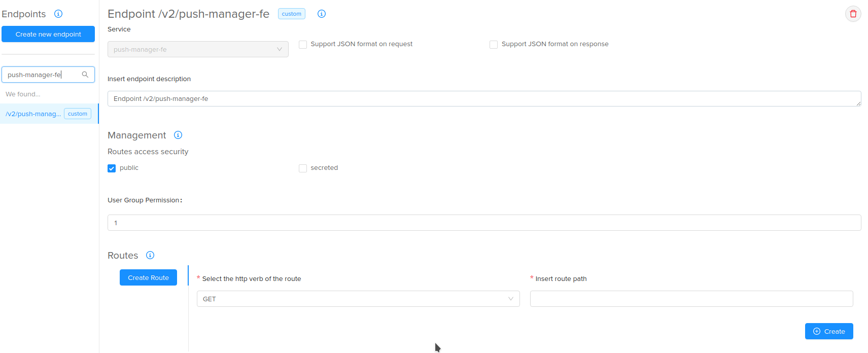Click the Create Route button
The height and width of the screenshot is (353, 868).
click(x=148, y=277)
